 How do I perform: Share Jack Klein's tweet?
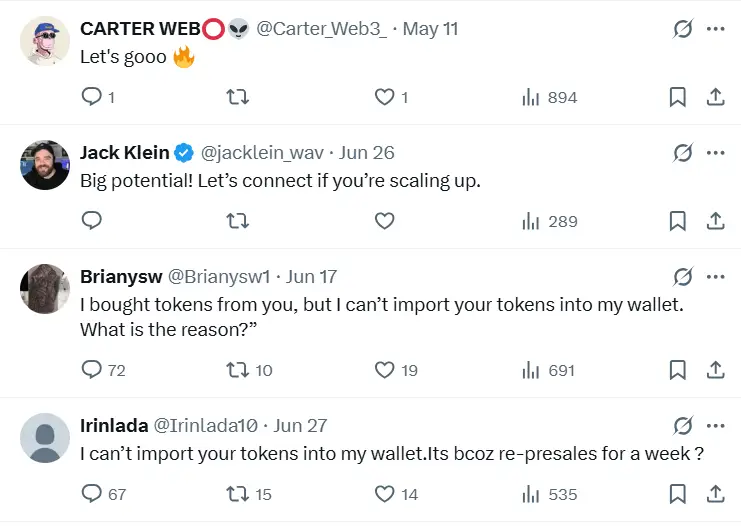pyautogui.click(x=715, y=221)
